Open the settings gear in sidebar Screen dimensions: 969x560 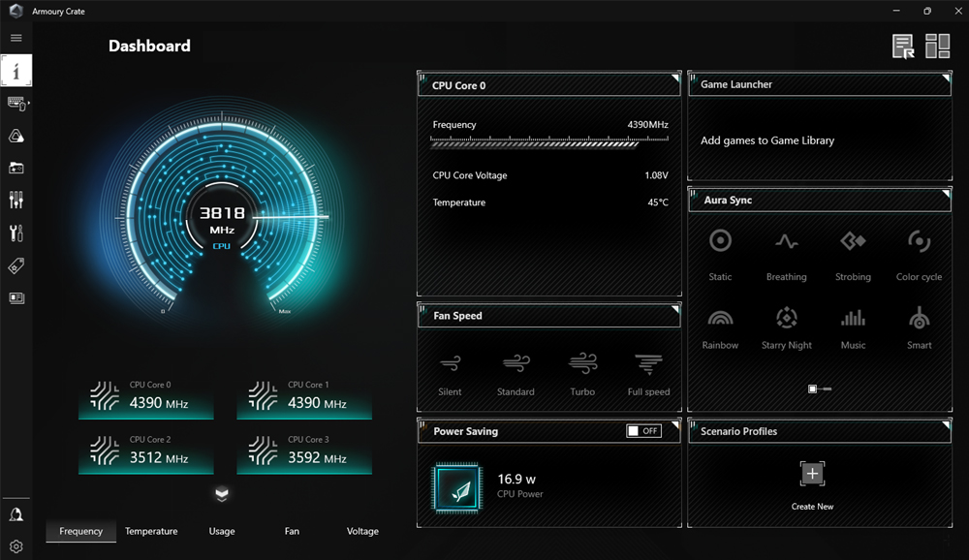16,546
